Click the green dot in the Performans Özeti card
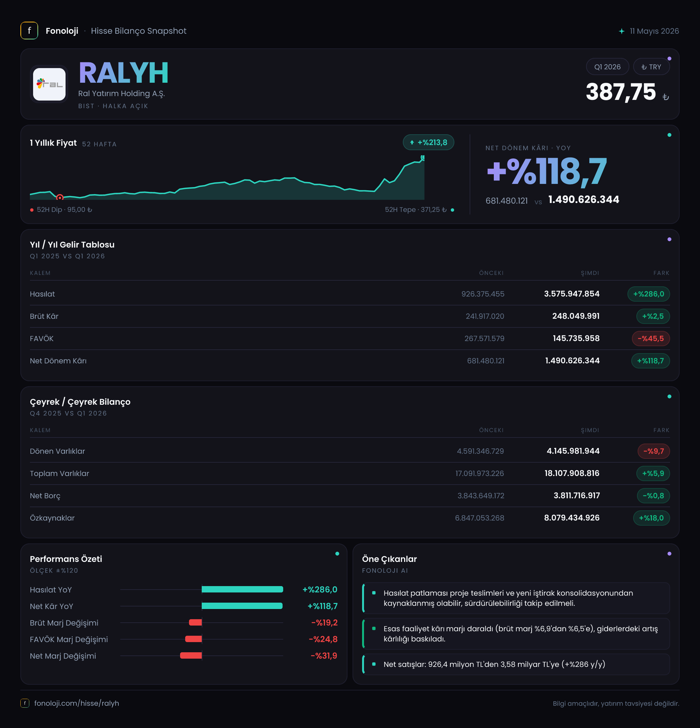Screen dimensions: 700x728 (x=337, y=553)
